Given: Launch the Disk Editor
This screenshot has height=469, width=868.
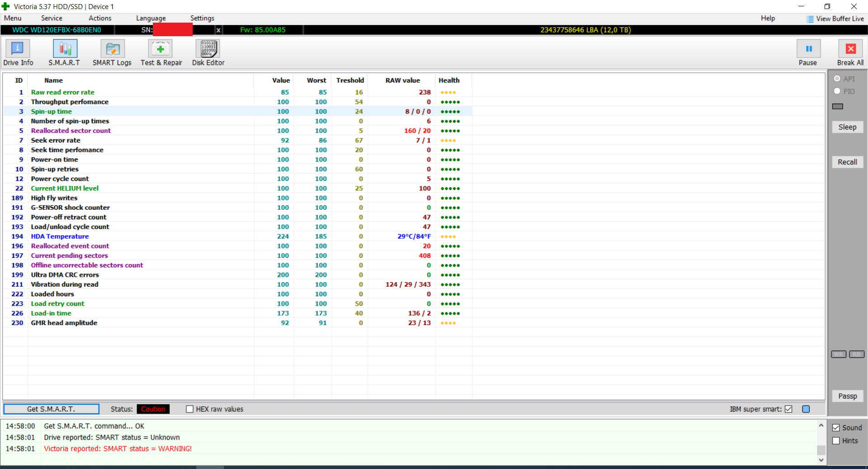Looking at the screenshot, I should click(208, 52).
